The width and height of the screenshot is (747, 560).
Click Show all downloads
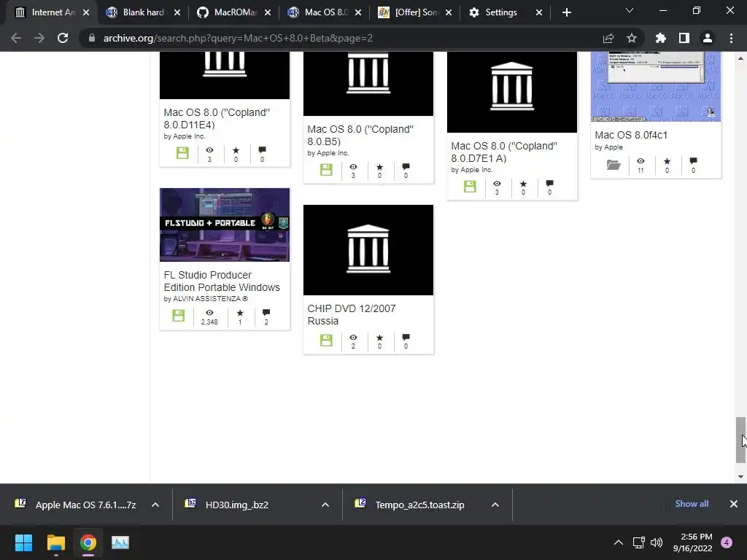[x=692, y=504]
